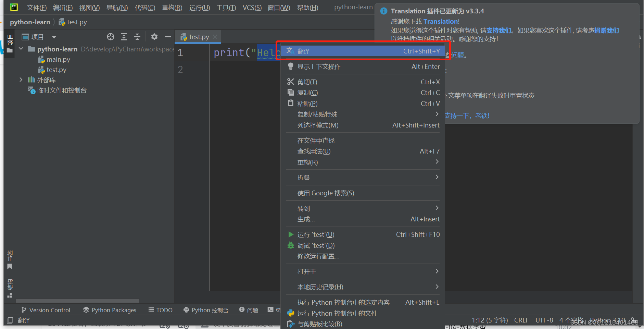This screenshot has width=644, height=329.
Task: Open 问题 problems tool window
Action: coord(249,310)
